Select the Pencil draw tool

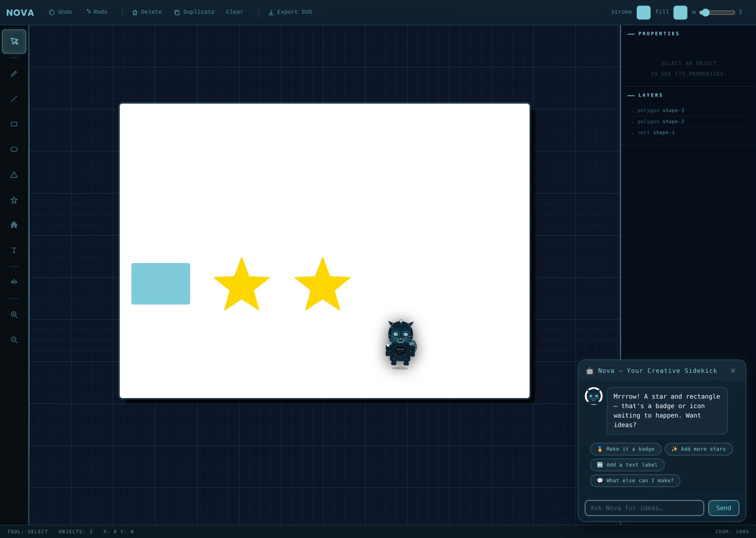point(14,74)
